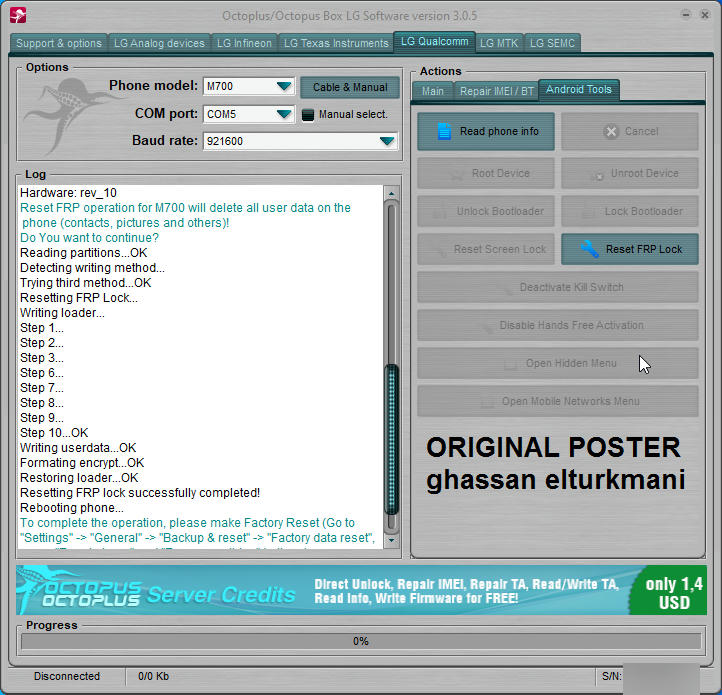Click the X icon on the Cancel button
Screen dimensions: 722x695
click(611, 132)
